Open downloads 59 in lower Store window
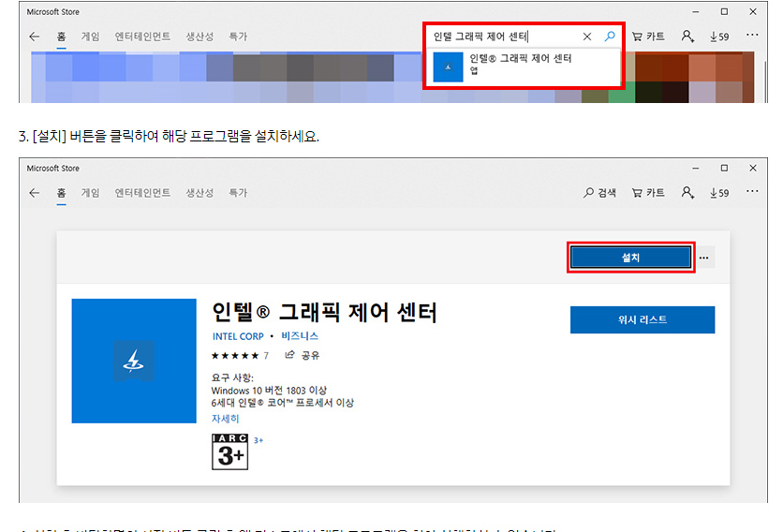Viewport: 783px width, 532px height. click(x=719, y=193)
